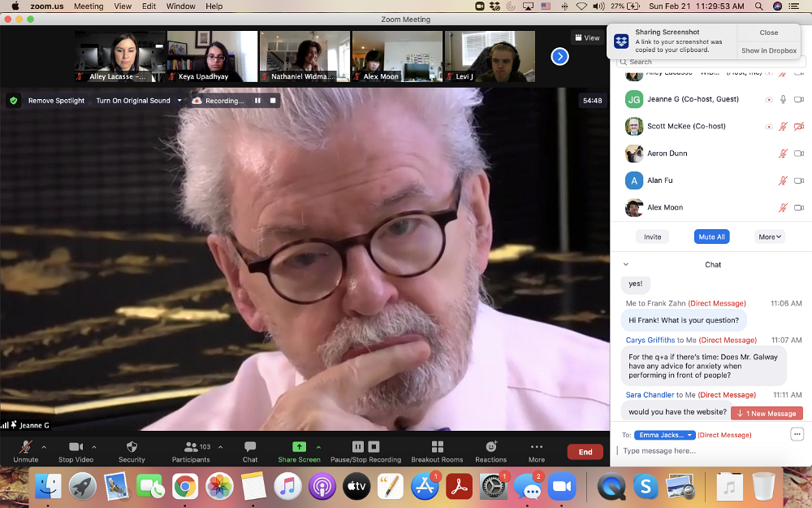Open the More dropdown under participants

pyautogui.click(x=770, y=237)
